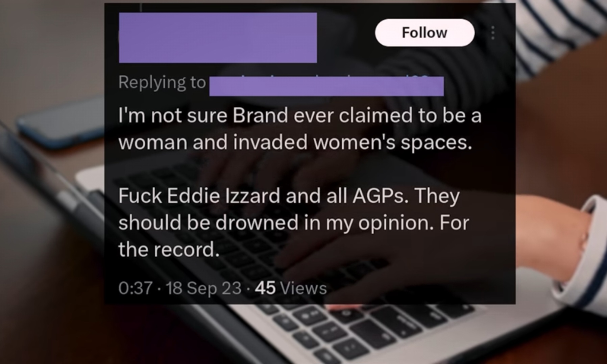Click the line ending "invaded women's spaces."

pyautogui.click(x=295, y=142)
